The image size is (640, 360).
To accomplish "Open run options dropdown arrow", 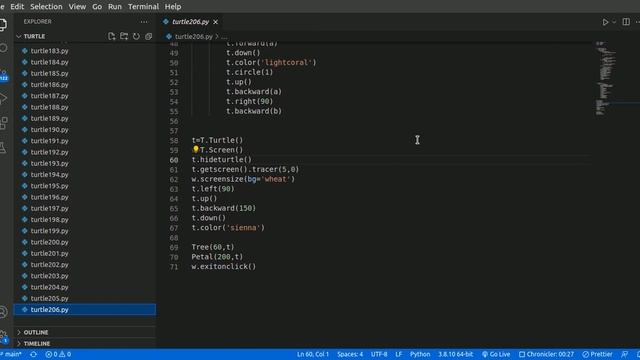I will pyautogui.click(x=614, y=22).
